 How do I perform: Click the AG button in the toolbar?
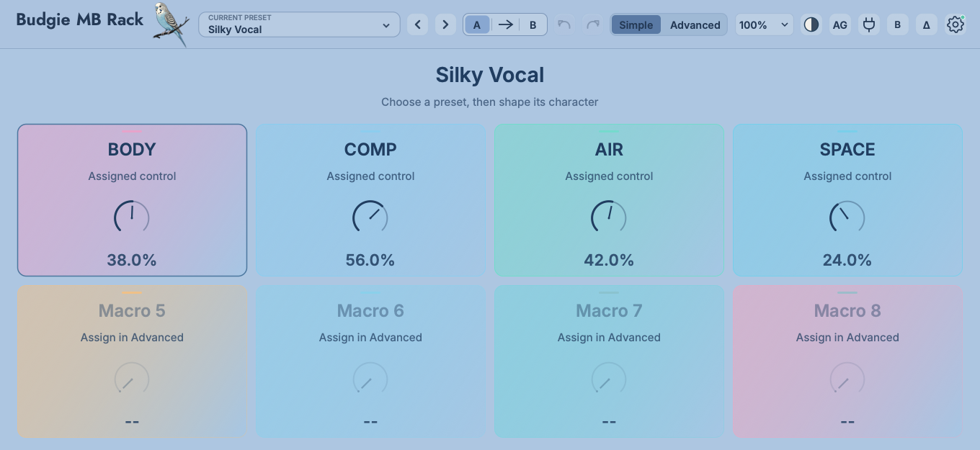[840, 24]
